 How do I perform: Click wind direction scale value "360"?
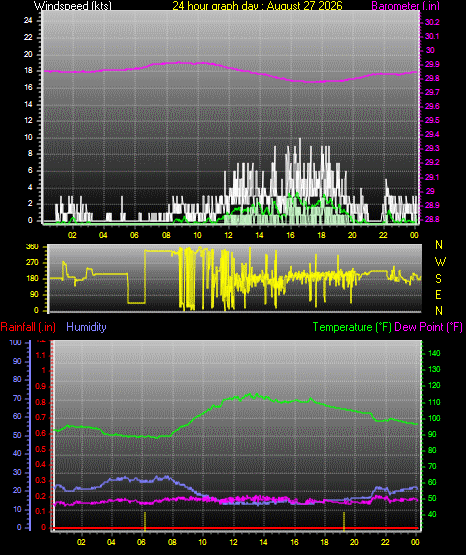pyautogui.click(x=32, y=247)
